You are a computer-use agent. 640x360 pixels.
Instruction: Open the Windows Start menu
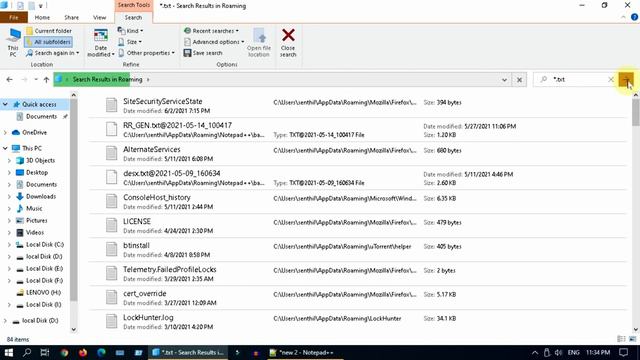(9, 352)
